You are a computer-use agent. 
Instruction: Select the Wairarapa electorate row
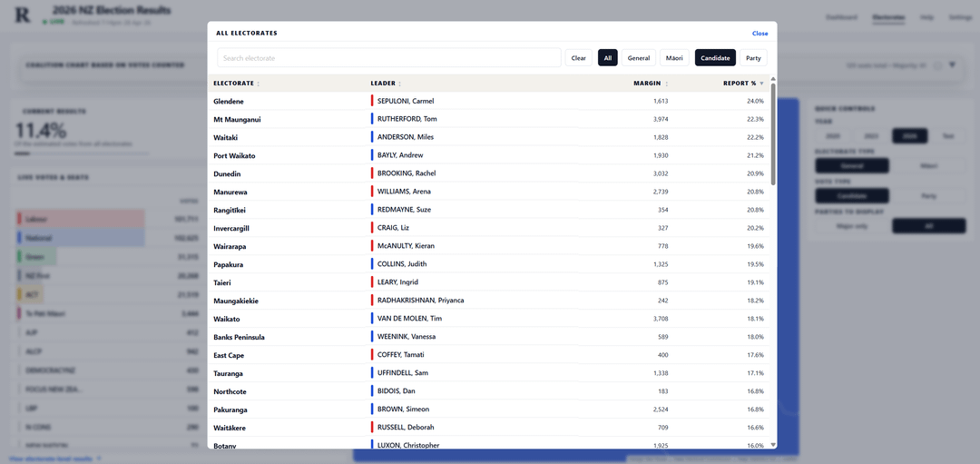pos(230,246)
